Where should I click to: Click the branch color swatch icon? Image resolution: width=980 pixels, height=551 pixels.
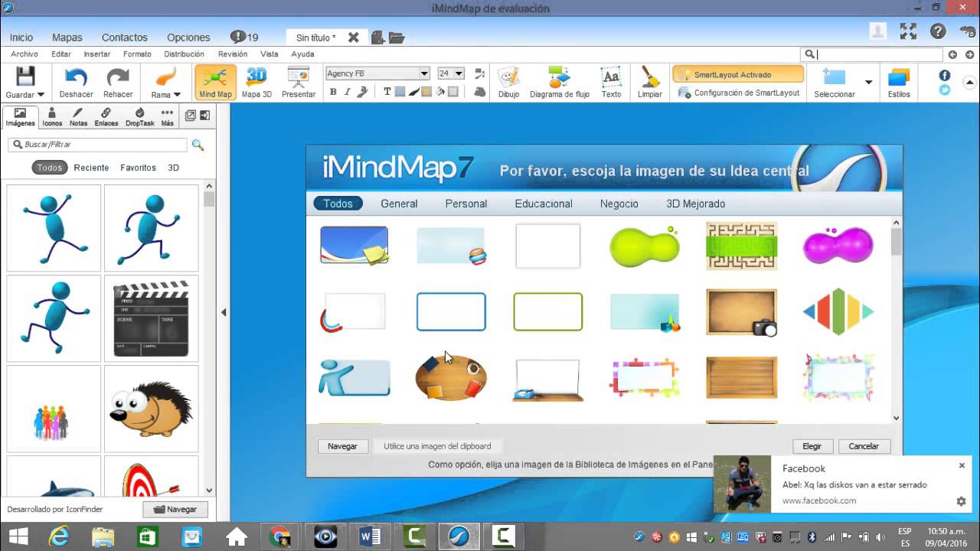pyautogui.click(x=426, y=92)
